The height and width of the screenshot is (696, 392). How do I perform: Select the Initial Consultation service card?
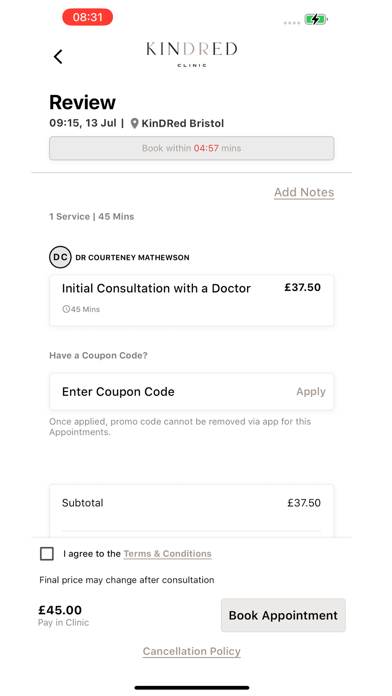click(x=191, y=300)
